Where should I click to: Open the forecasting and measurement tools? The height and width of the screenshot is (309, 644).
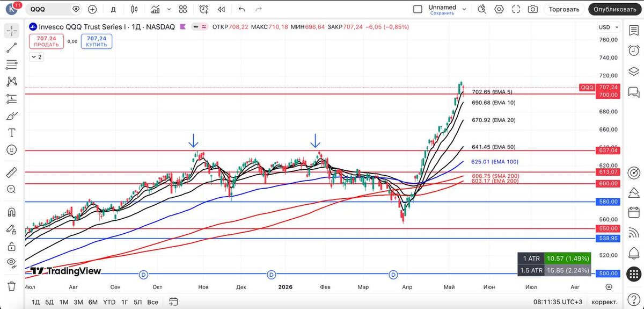pos(11,98)
